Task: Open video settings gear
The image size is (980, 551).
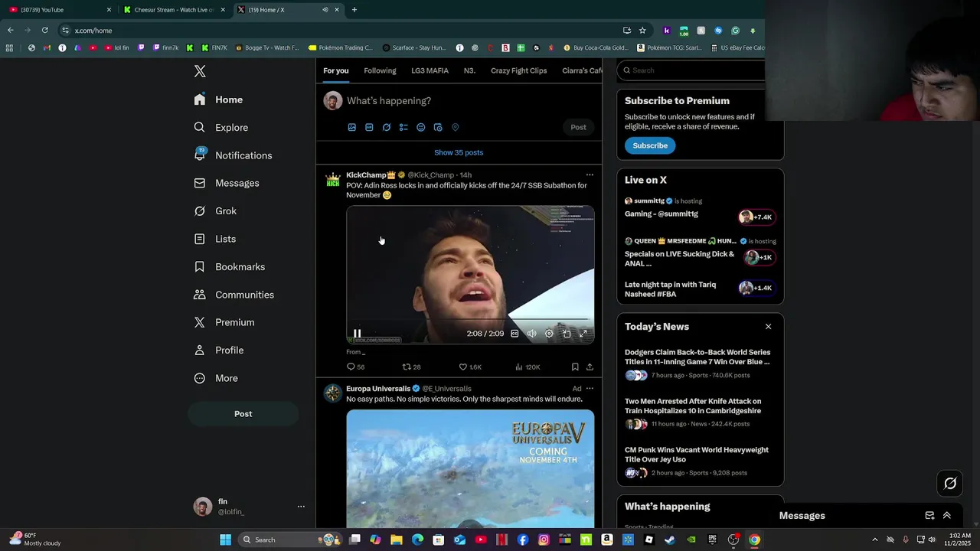Action: pos(549,334)
